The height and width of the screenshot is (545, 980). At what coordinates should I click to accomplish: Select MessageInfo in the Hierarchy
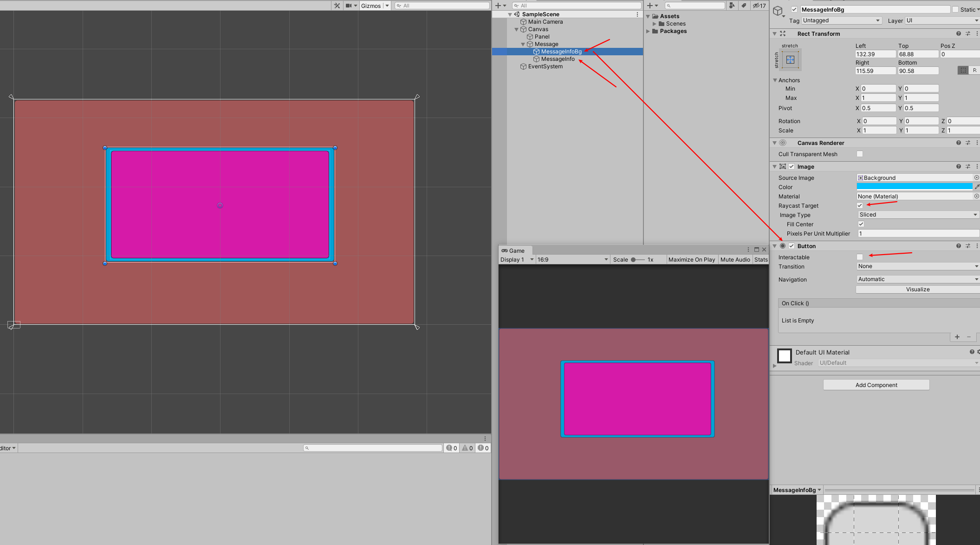point(558,59)
